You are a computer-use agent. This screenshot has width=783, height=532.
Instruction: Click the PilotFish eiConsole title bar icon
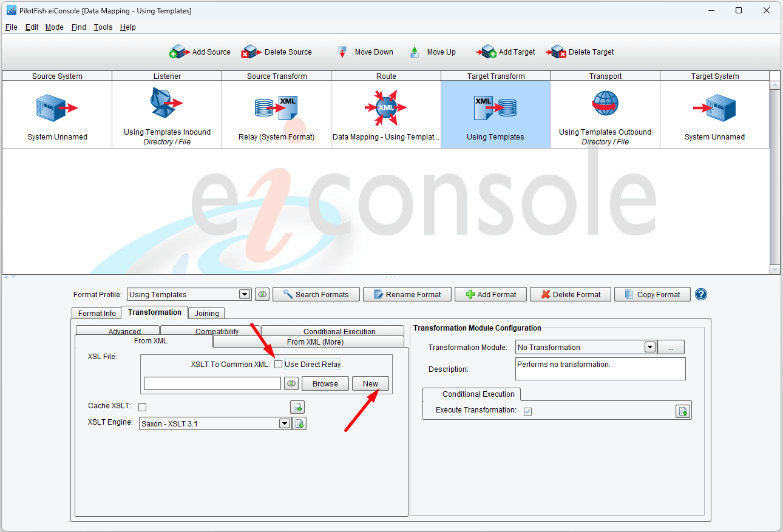[11, 10]
